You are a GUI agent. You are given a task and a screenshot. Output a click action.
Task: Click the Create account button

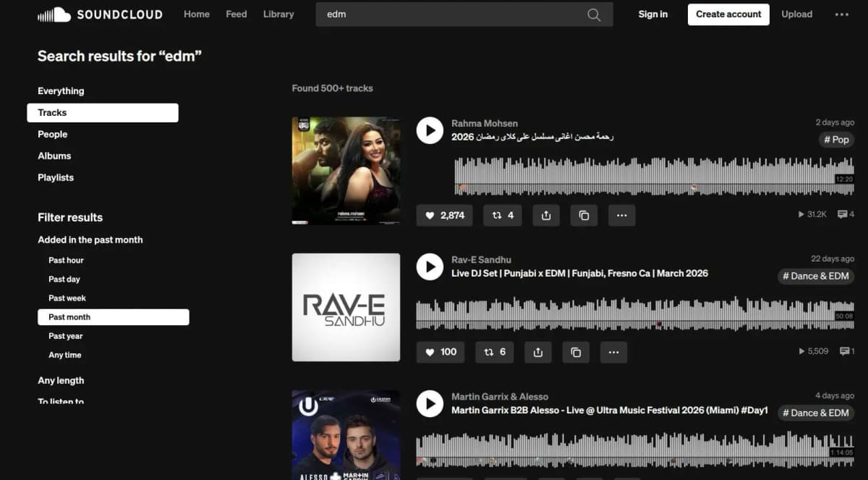728,14
